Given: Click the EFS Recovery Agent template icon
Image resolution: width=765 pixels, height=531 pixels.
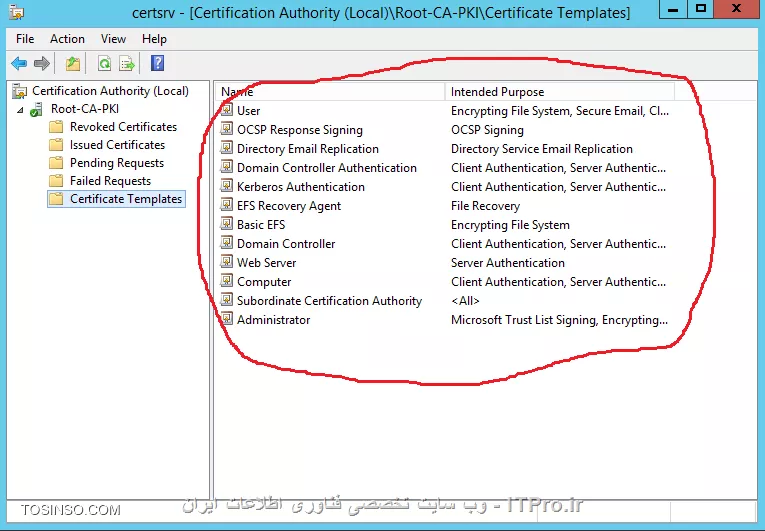Looking at the screenshot, I should pyautogui.click(x=226, y=205).
